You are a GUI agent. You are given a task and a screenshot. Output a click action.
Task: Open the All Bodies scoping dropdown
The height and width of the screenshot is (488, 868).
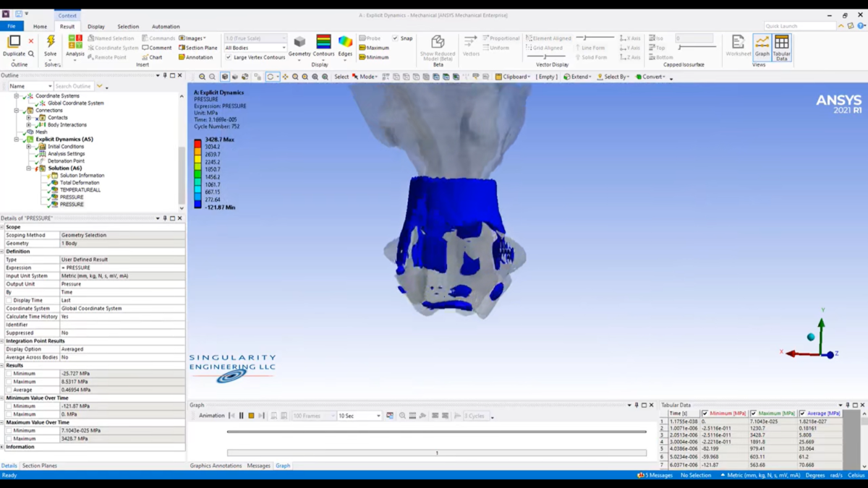[255, 48]
